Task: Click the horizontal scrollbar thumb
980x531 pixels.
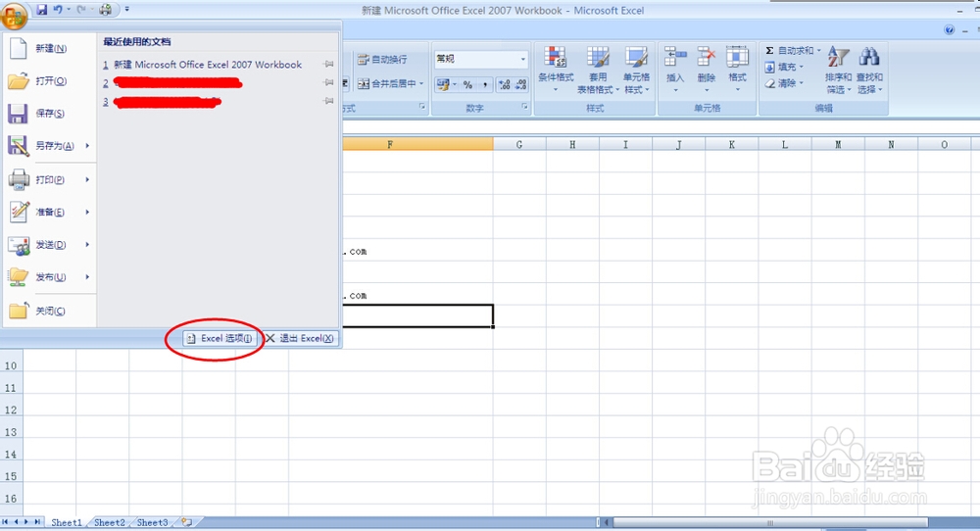Action: coord(770,522)
